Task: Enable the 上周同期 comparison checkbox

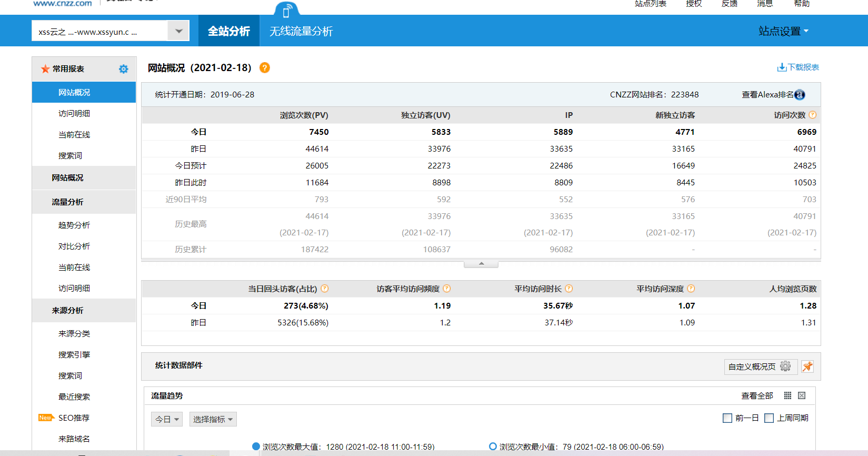Action: coord(769,418)
